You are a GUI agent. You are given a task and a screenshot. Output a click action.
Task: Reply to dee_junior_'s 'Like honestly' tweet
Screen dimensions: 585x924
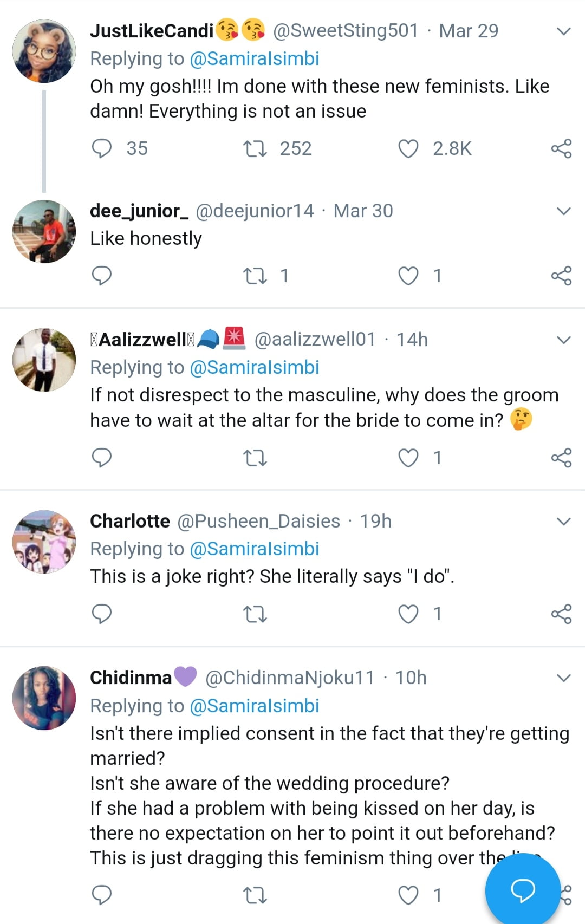(102, 276)
